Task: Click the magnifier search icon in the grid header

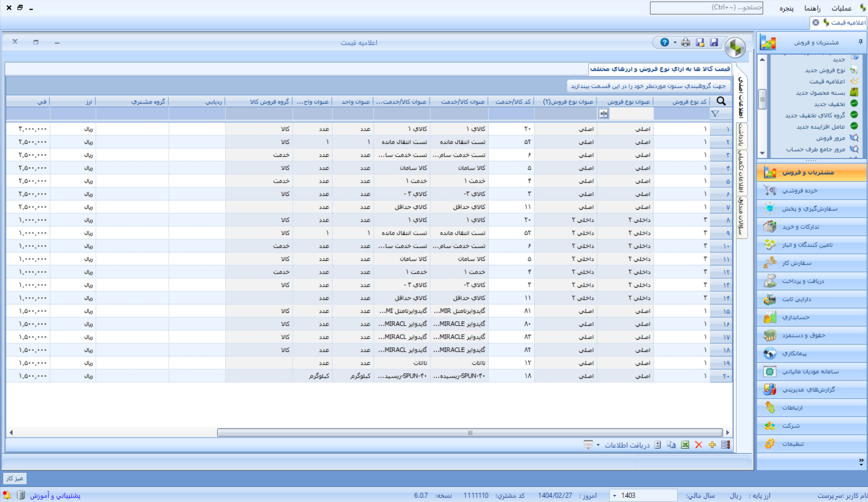Action: 721,101
